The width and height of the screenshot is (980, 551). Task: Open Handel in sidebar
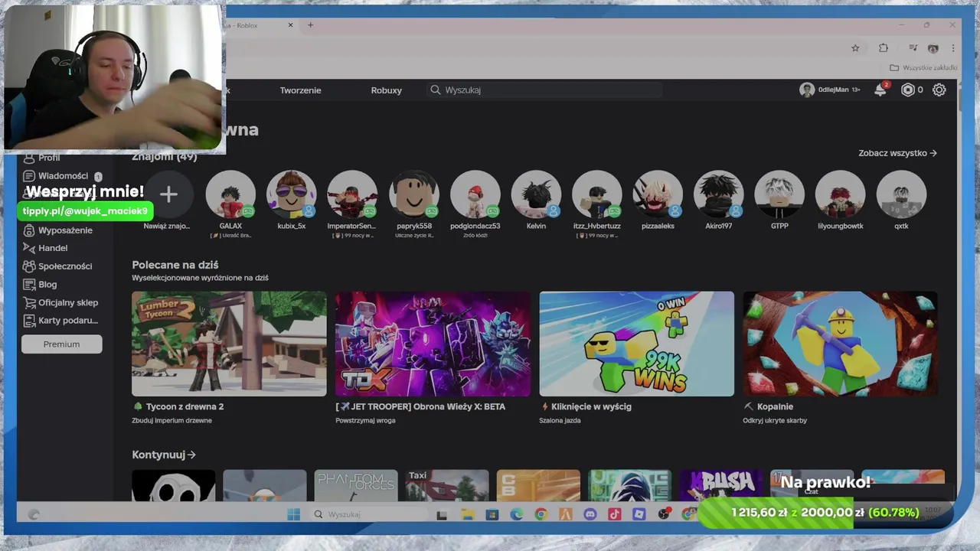pyautogui.click(x=46, y=248)
